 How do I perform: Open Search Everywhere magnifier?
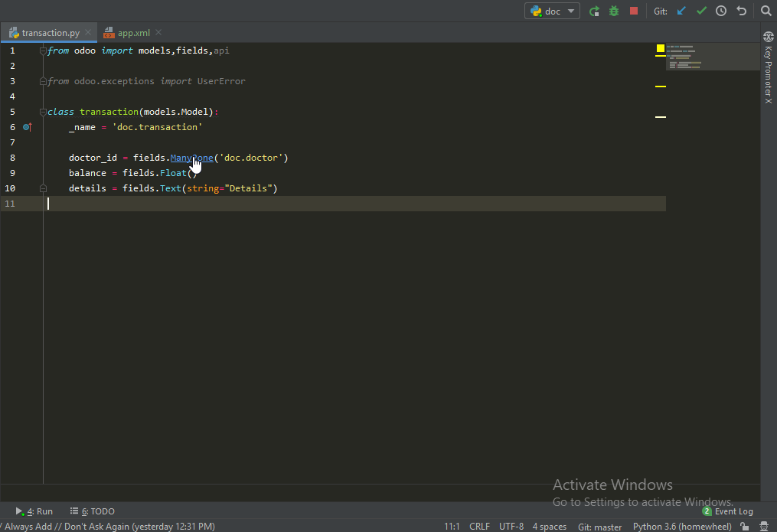(766, 11)
